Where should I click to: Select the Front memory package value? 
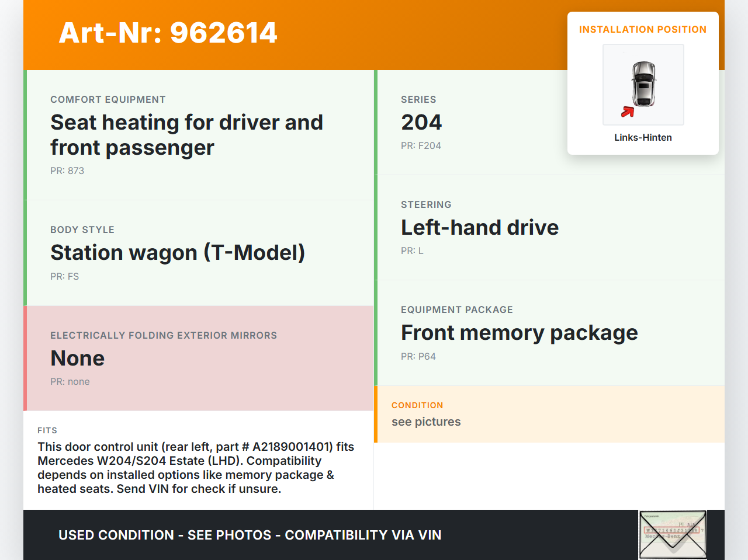pyautogui.click(x=519, y=333)
